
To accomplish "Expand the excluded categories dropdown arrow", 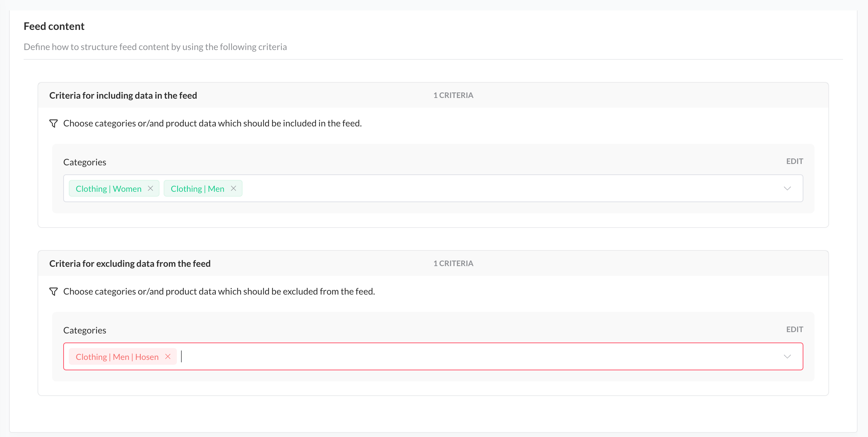I will click(787, 356).
